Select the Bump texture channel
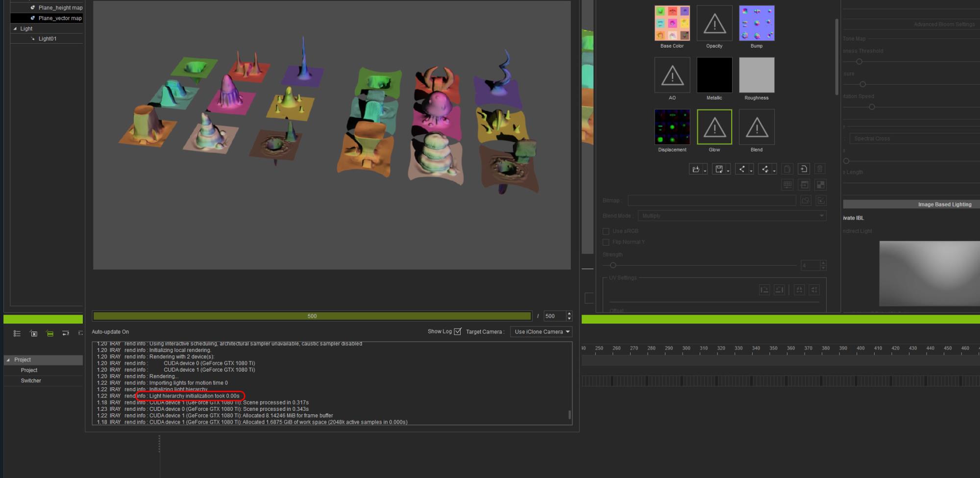The image size is (980, 478). [x=757, y=23]
